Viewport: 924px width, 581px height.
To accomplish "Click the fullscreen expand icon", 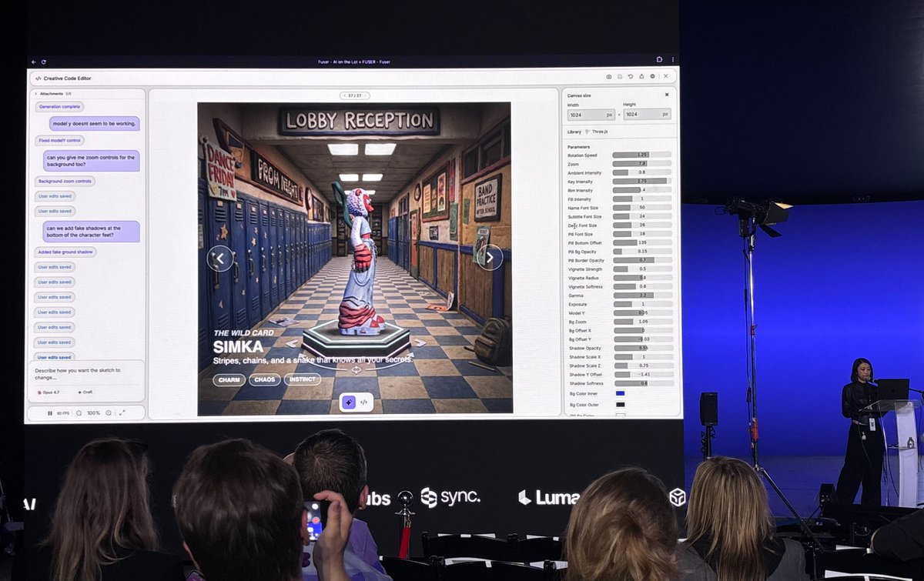I will pos(121,412).
